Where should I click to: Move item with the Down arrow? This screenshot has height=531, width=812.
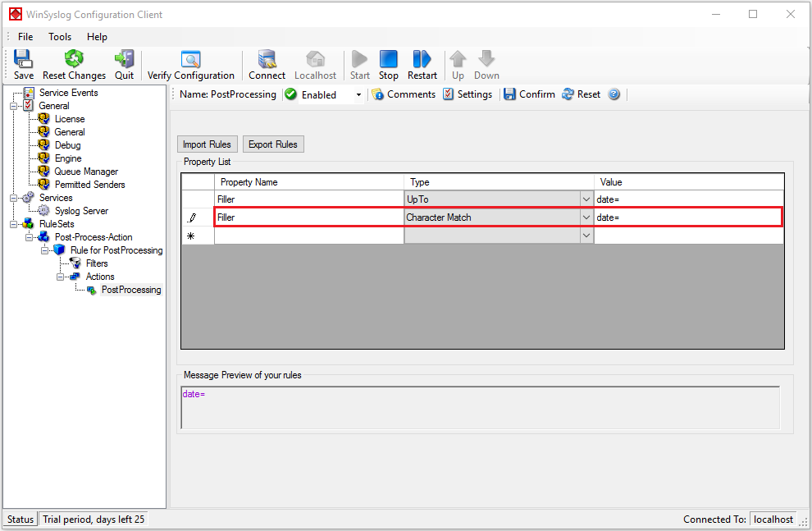[x=486, y=59]
